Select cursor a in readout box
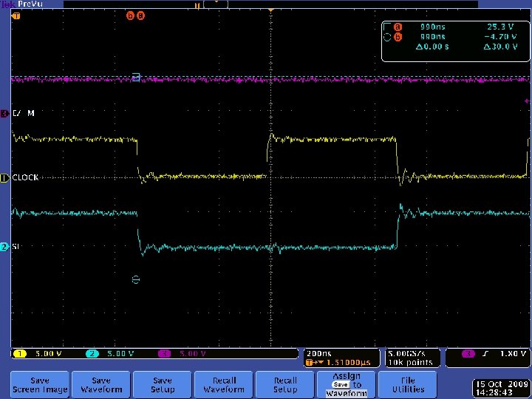This screenshot has height=399, width=532. coord(398,27)
